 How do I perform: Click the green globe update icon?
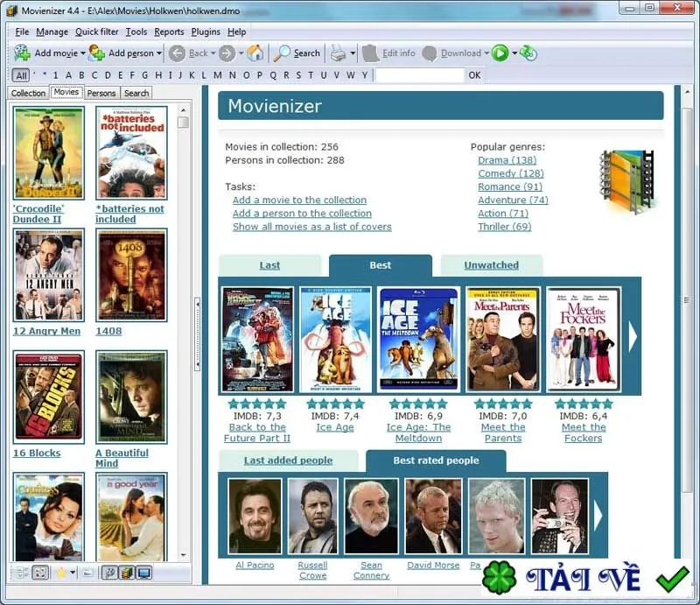pyautogui.click(x=528, y=53)
